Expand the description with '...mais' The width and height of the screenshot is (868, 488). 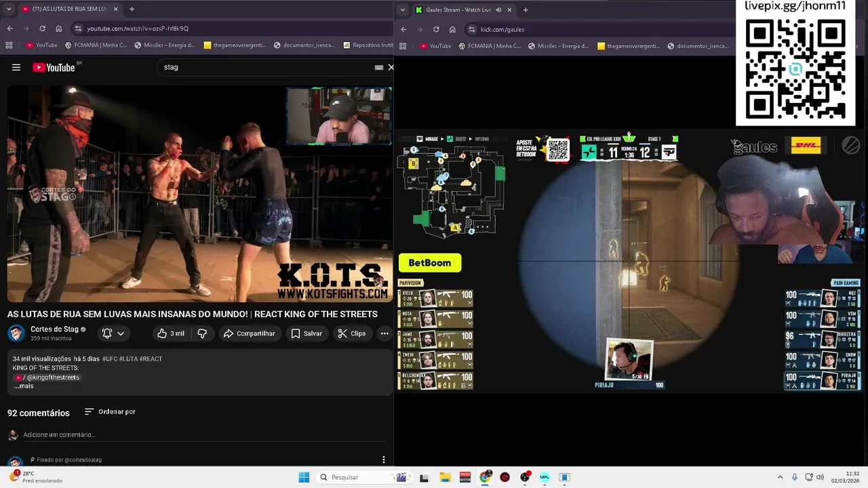24,386
